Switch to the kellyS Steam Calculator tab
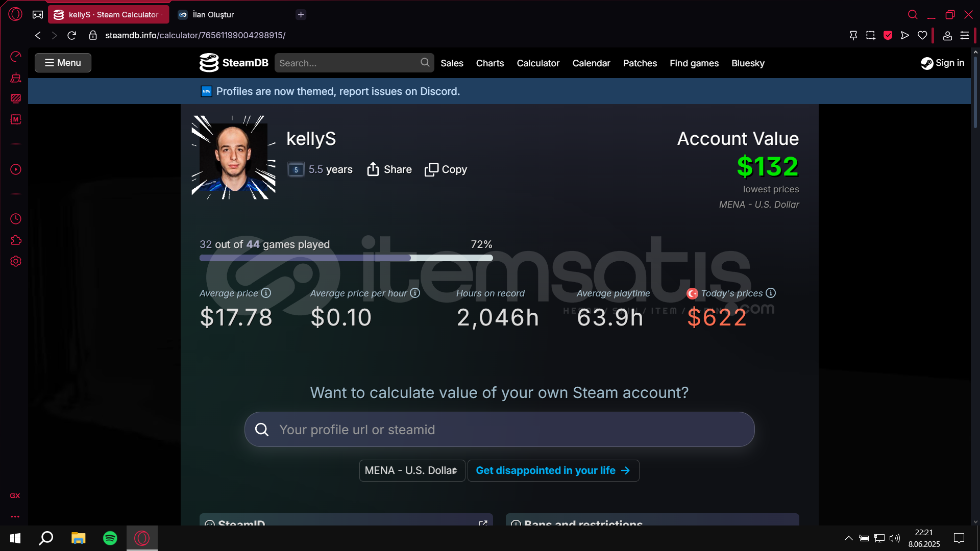The height and width of the screenshot is (551, 980). click(x=108, y=14)
